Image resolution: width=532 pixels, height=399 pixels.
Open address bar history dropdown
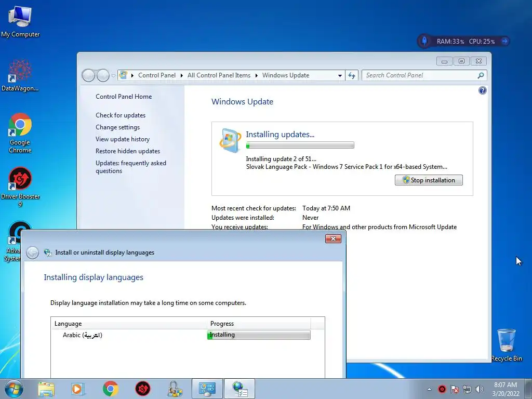[x=340, y=75]
